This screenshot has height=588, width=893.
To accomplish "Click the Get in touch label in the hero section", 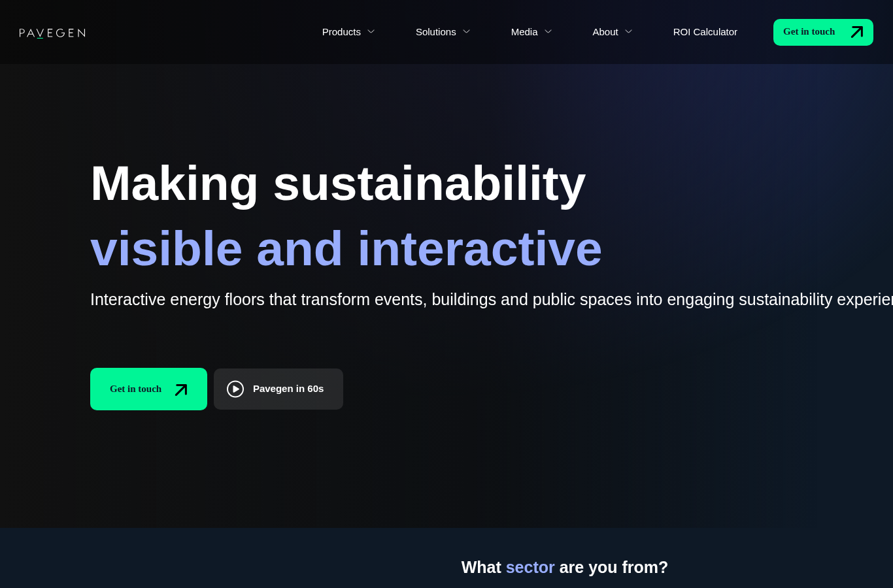I will click(135, 389).
